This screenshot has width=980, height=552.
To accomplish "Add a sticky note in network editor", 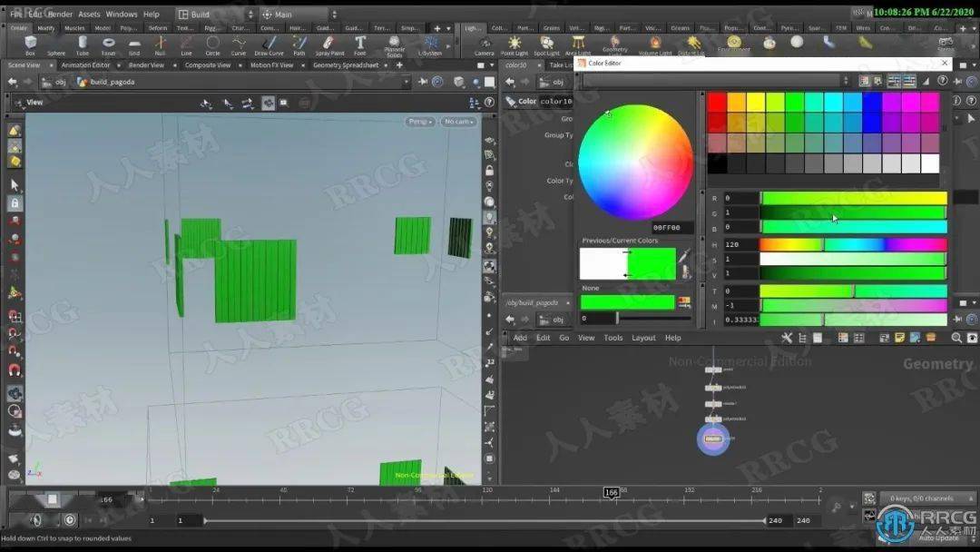I will [x=899, y=338].
